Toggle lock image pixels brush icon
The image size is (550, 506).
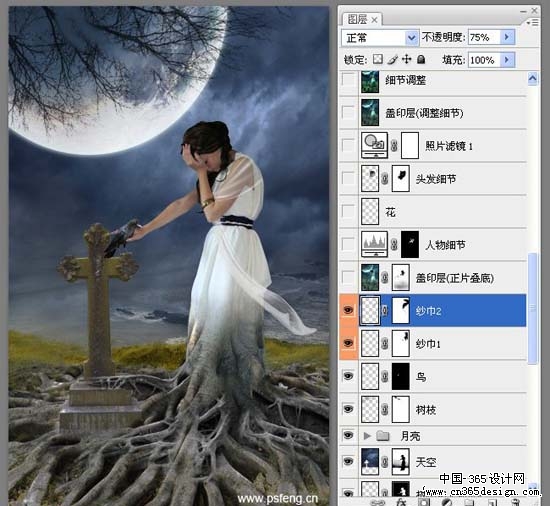[x=393, y=59]
